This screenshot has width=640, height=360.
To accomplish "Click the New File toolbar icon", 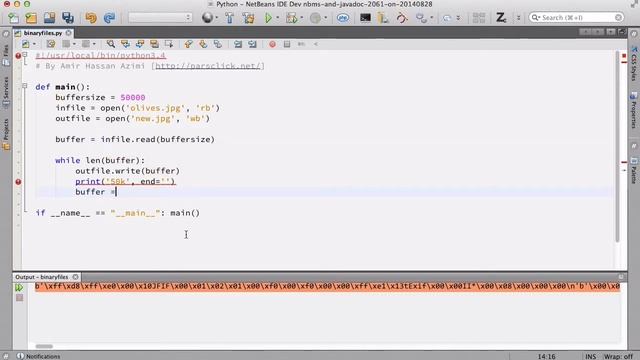I will 13,18.
